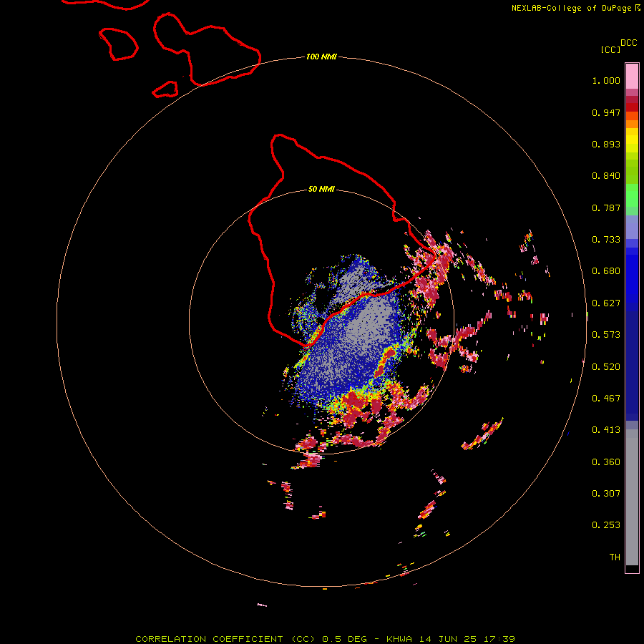This screenshot has height=644, width=644.
Task: Click the 0.520 scale value
Action: point(606,367)
